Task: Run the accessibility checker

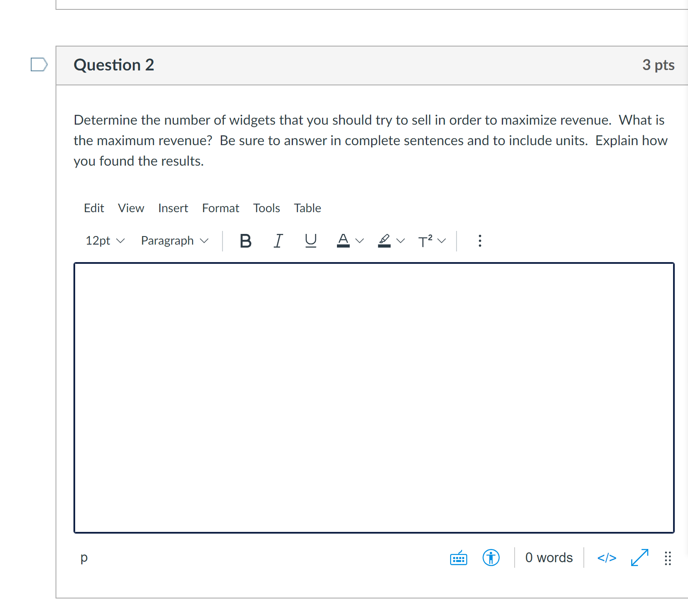Action: (491, 558)
